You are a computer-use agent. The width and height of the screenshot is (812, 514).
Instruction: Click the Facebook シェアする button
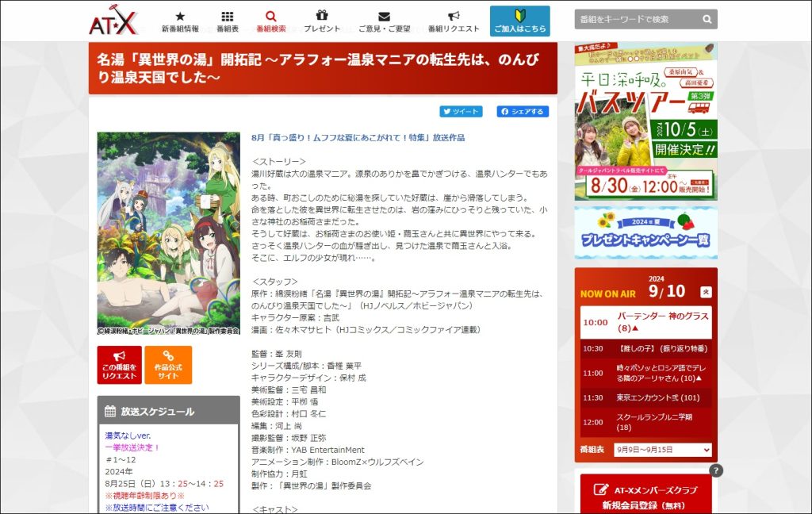click(523, 112)
